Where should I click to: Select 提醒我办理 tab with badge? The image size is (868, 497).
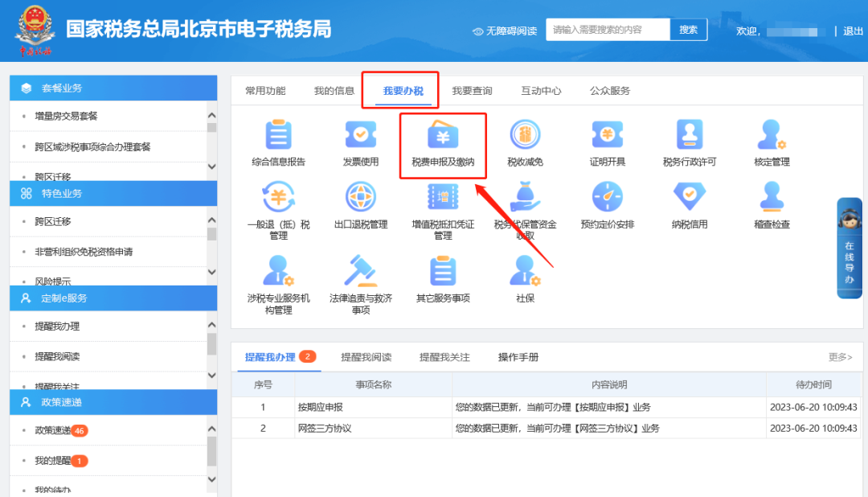280,357
